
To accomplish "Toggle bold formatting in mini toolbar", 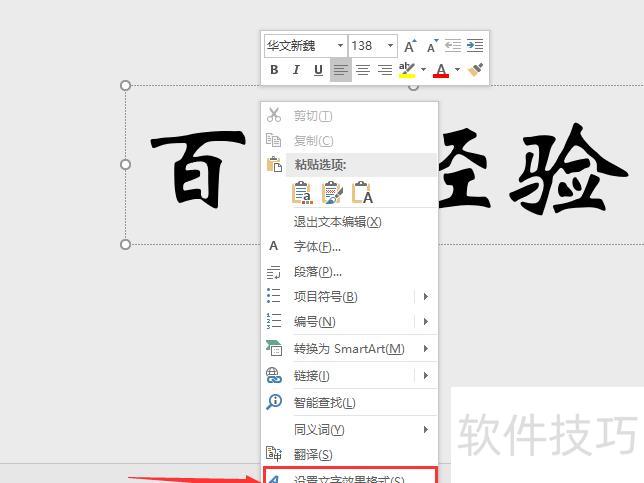I will coord(274,70).
